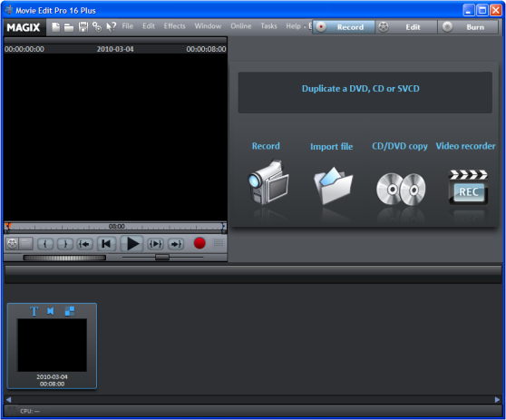Click the Import file label

pyautogui.click(x=331, y=147)
